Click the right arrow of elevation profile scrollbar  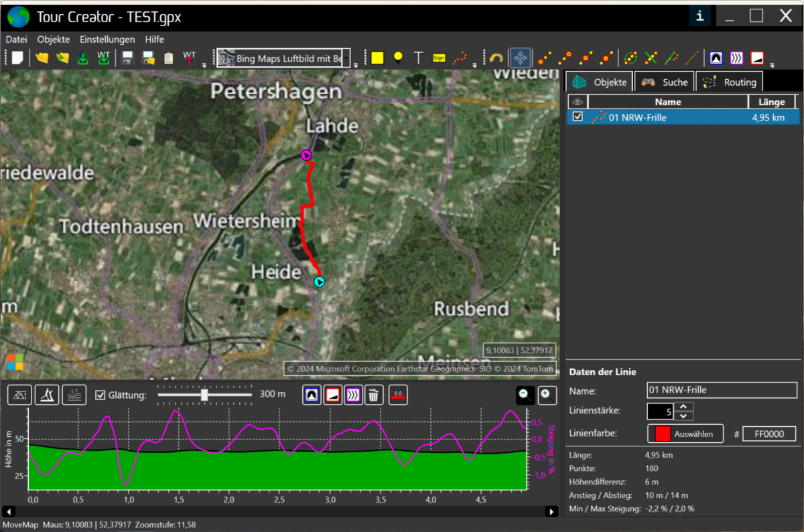click(x=551, y=512)
